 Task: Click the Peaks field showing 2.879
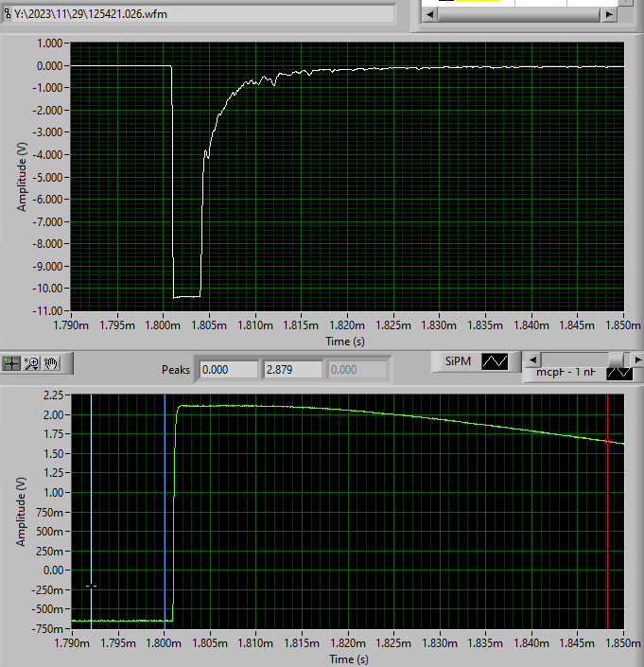point(292,370)
